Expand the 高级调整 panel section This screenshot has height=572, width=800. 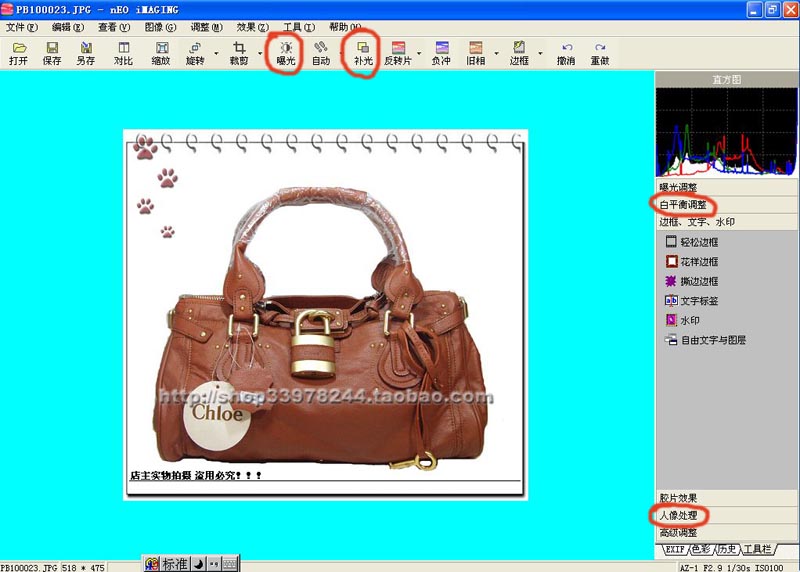point(727,533)
